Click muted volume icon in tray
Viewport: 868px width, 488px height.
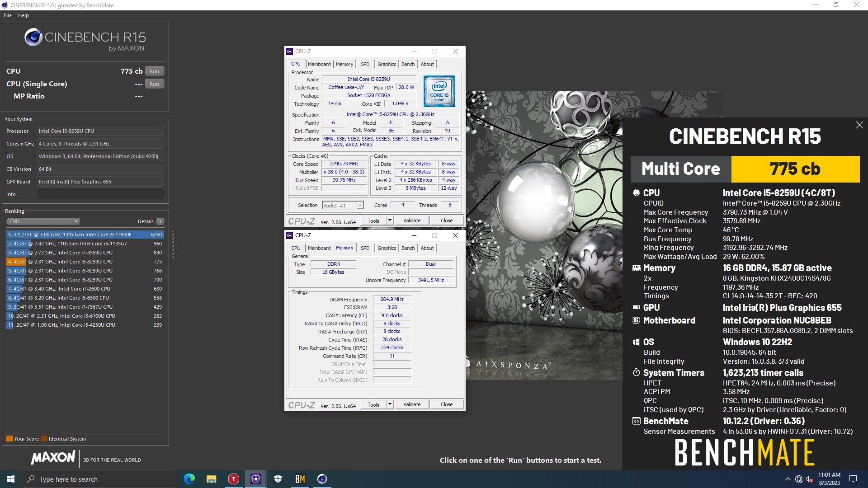pos(810,479)
